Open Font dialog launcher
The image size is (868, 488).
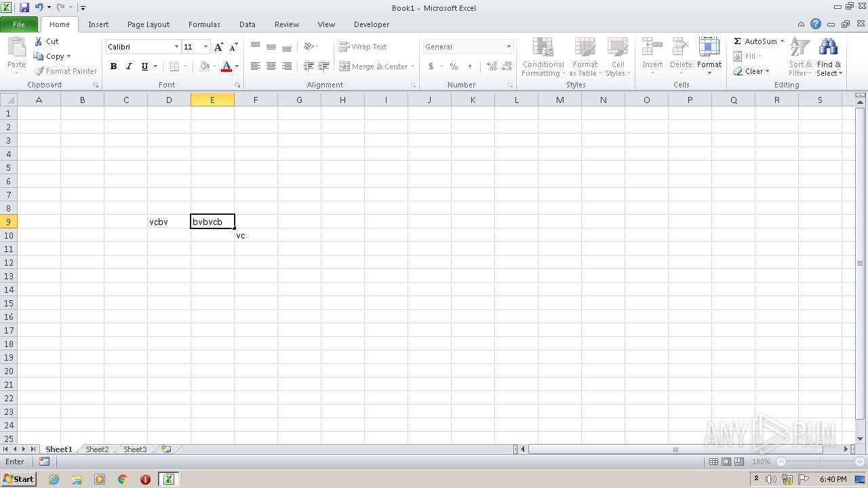(237, 85)
